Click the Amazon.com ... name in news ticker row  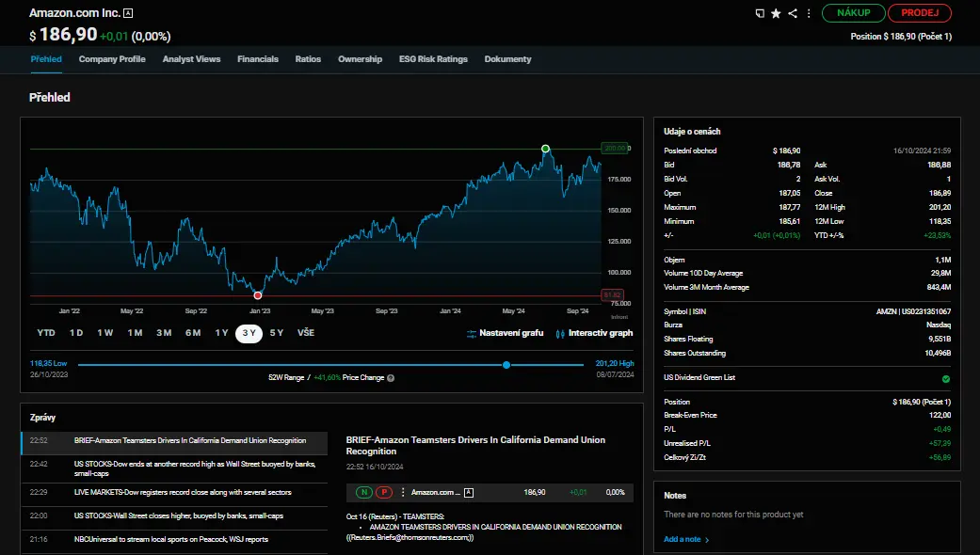pyautogui.click(x=436, y=493)
